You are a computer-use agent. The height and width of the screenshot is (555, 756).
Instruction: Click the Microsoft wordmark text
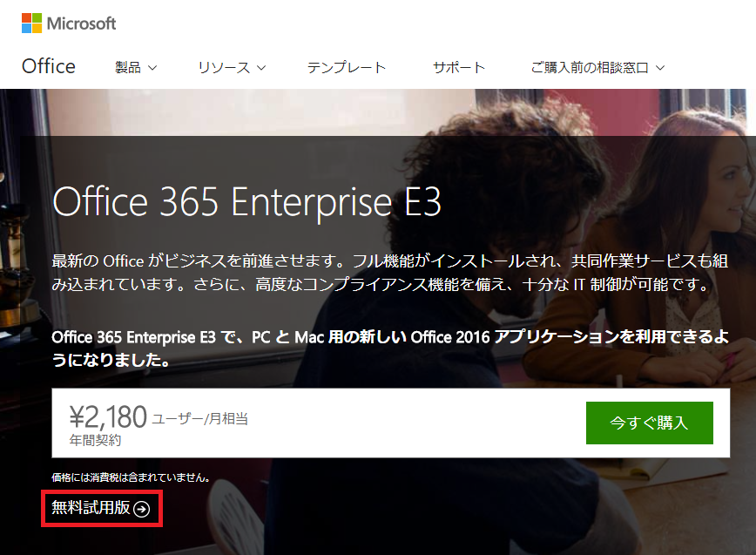(82, 24)
